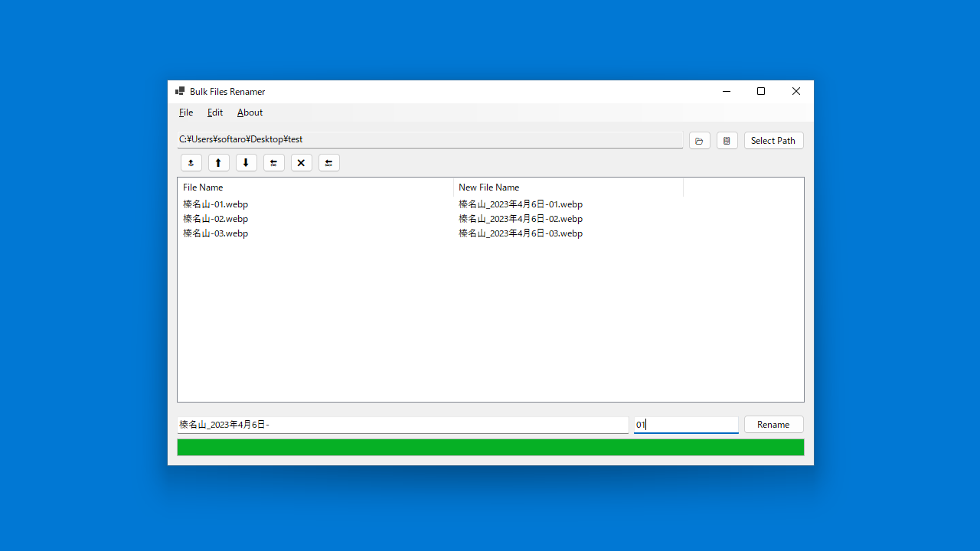The height and width of the screenshot is (551, 980).
Task: Click the last toolbar icon after the X
Action: 328,163
